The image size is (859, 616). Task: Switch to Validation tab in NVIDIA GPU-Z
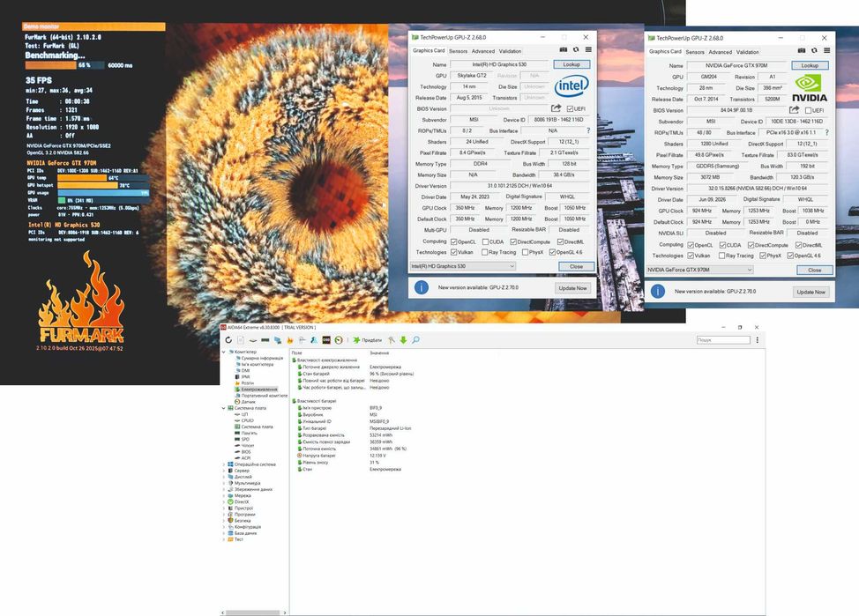click(747, 52)
